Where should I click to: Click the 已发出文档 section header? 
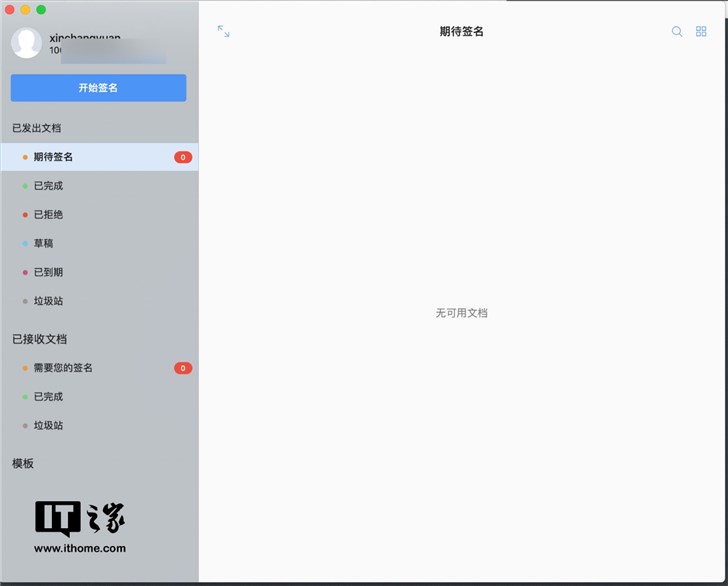[x=36, y=128]
